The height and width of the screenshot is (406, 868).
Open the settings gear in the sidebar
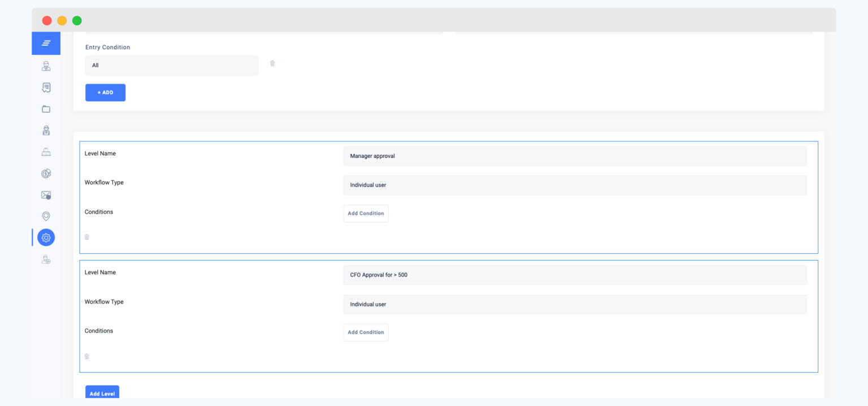(x=46, y=237)
